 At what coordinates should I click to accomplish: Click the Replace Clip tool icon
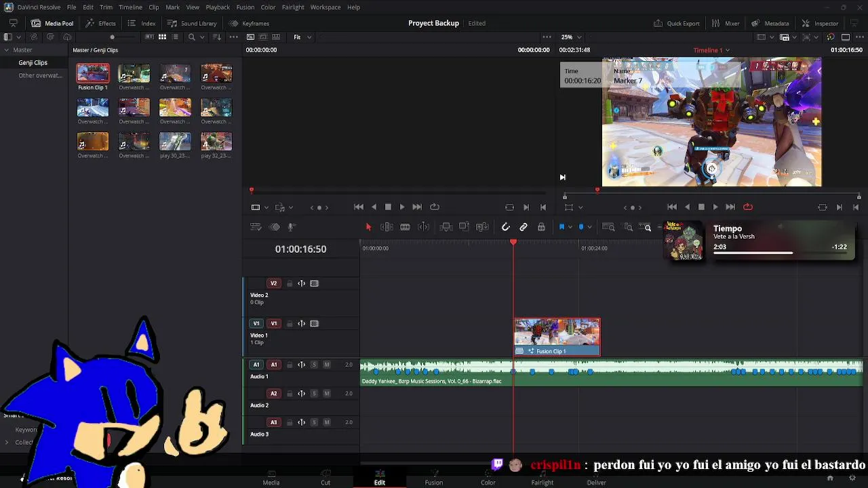[482, 227]
